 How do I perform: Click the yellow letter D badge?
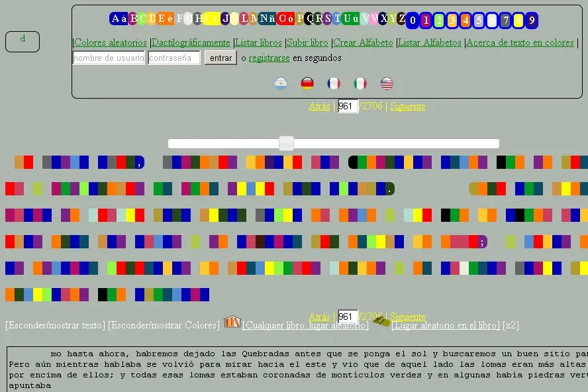point(152,19)
